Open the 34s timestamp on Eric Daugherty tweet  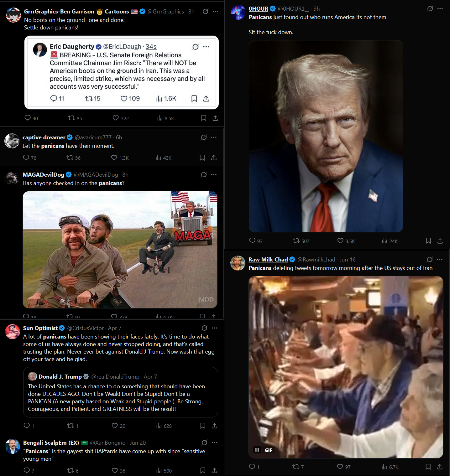pos(151,47)
